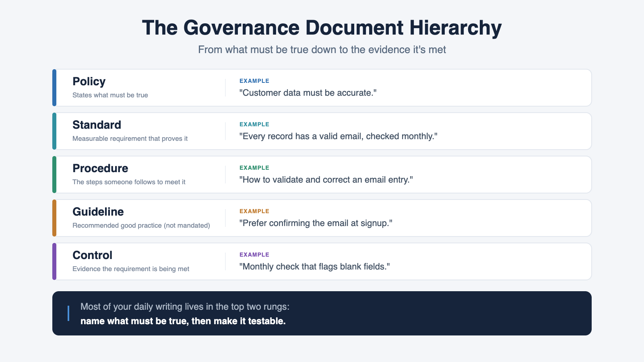Screen dimensions: 644x362
Task: Click the EXAMPLE label in the Guideline row
Action: 254,211
